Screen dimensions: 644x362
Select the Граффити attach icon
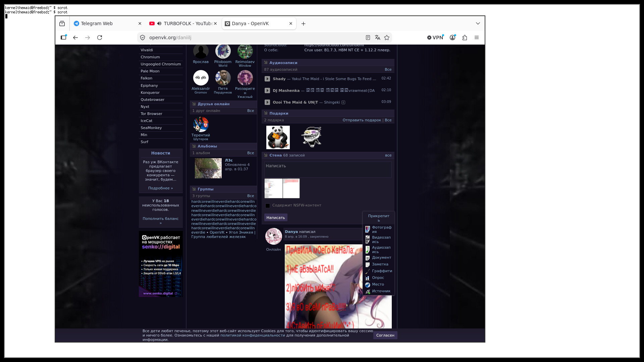tap(368, 271)
